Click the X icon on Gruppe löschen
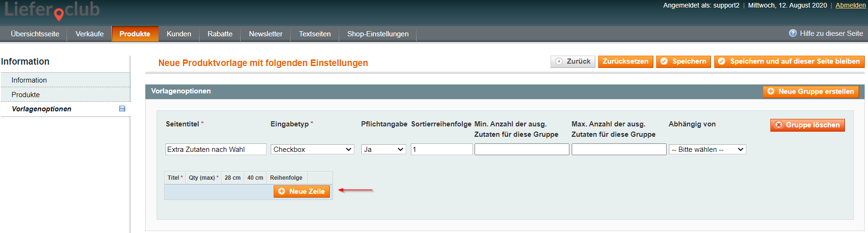Viewport: 868px width, 233px height. pyautogui.click(x=779, y=125)
